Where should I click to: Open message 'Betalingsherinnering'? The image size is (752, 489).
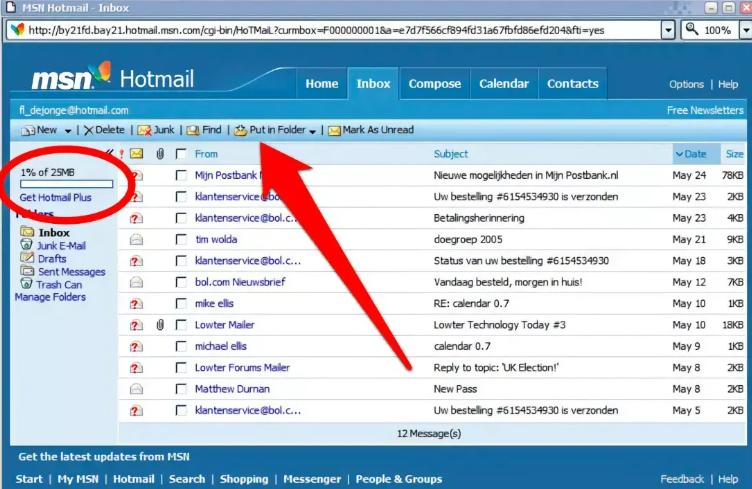[x=479, y=218]
